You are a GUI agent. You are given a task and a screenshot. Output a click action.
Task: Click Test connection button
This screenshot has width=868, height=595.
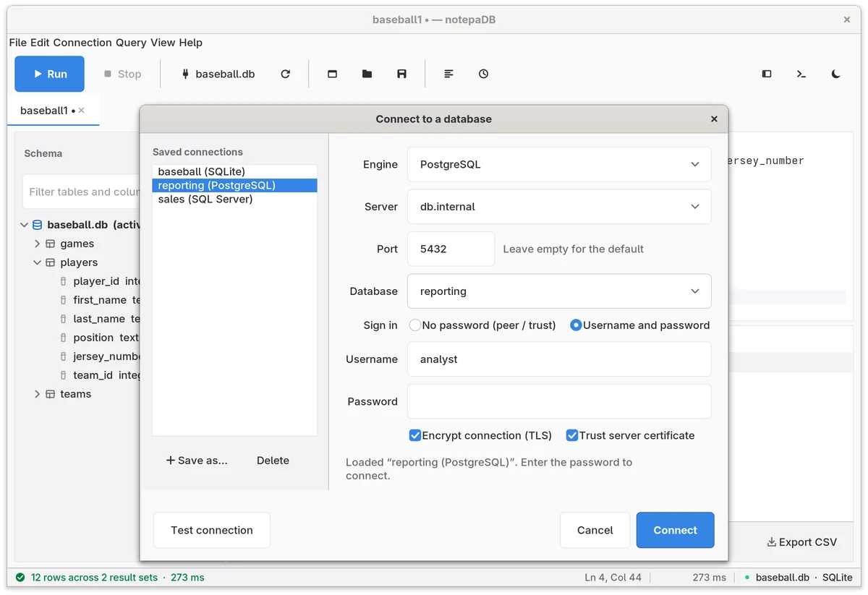[212, 530]
